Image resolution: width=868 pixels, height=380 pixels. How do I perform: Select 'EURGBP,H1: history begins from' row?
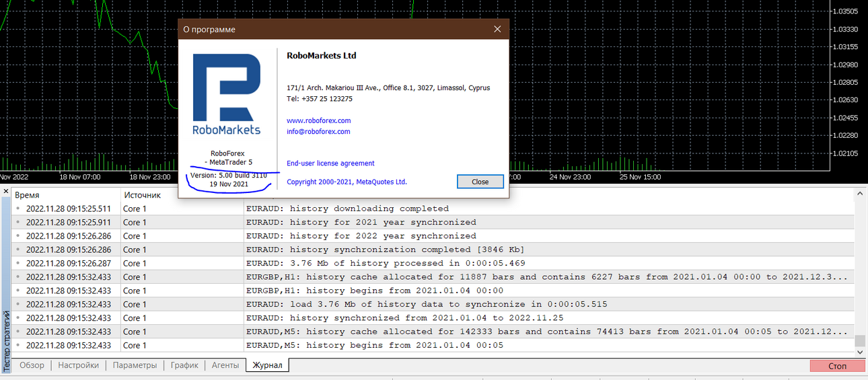(x=433, y=291)
